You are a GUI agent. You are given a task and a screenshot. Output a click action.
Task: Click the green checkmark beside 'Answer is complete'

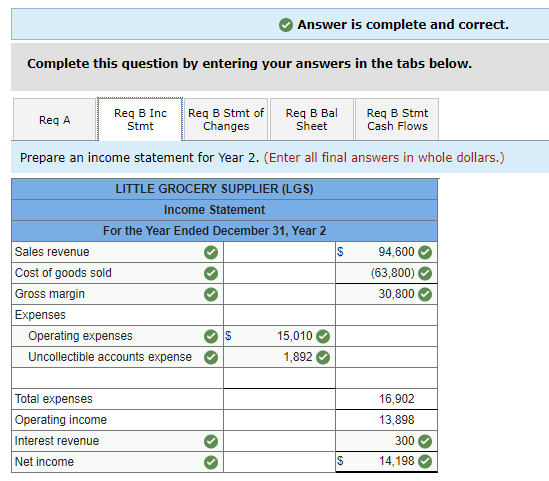(286, 25)
